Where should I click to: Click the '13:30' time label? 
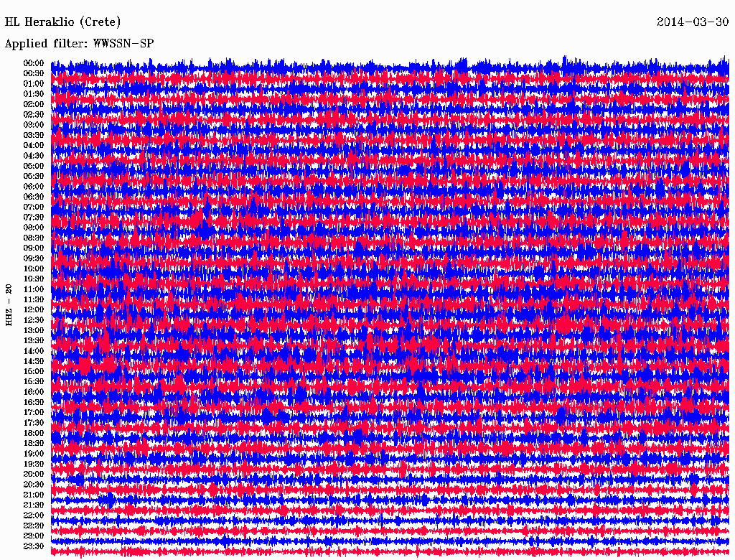(x=34, y=340)
